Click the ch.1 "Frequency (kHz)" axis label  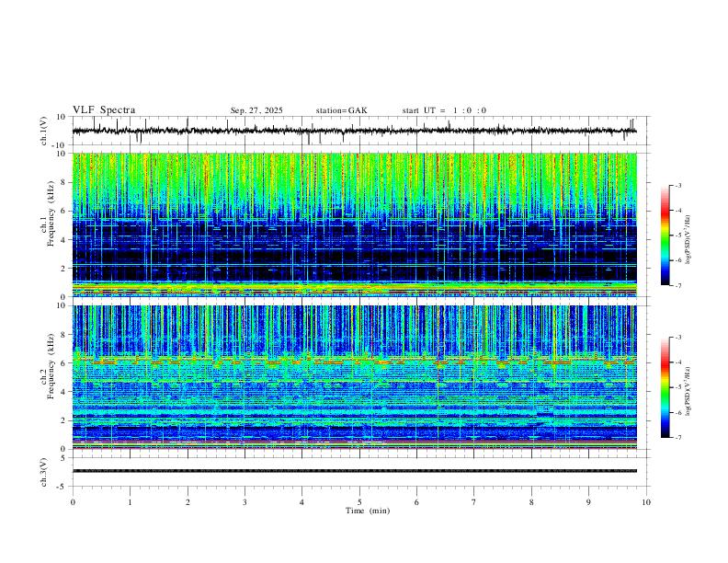coord(51,213)
